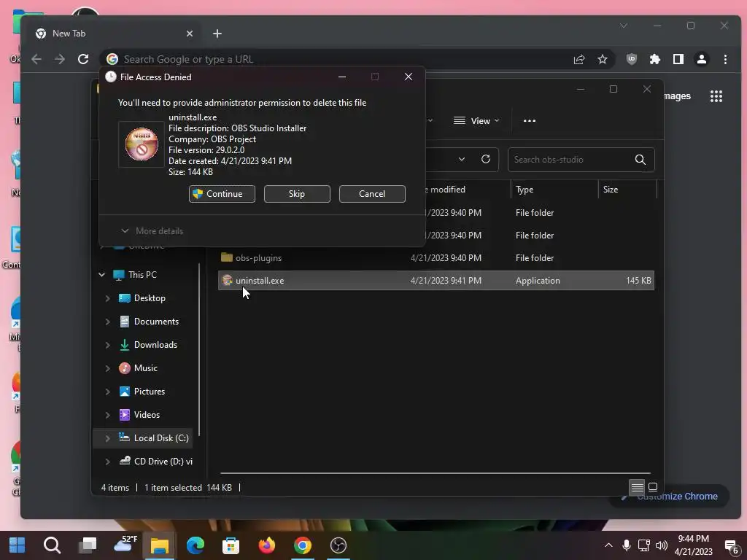747x560 pixels.
Task: Expand the Documents tree node
Action: 108,322
